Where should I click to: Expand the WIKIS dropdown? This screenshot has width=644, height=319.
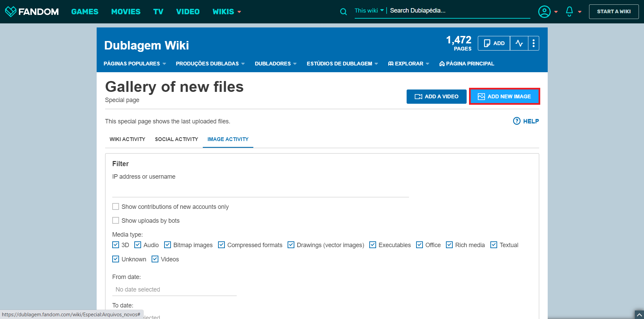click(227, 12)
